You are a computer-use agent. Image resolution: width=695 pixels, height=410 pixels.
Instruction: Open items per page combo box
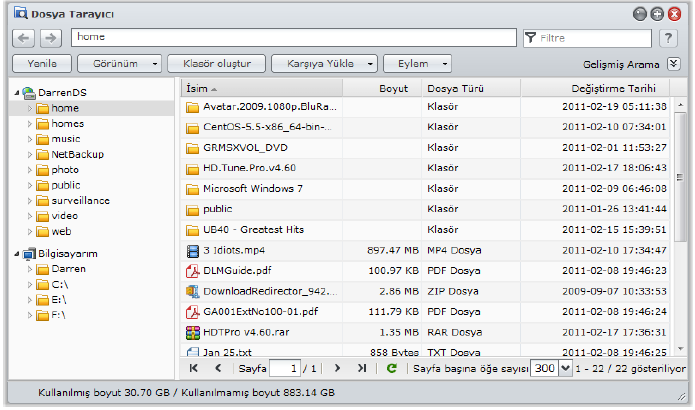click(545, 368)
